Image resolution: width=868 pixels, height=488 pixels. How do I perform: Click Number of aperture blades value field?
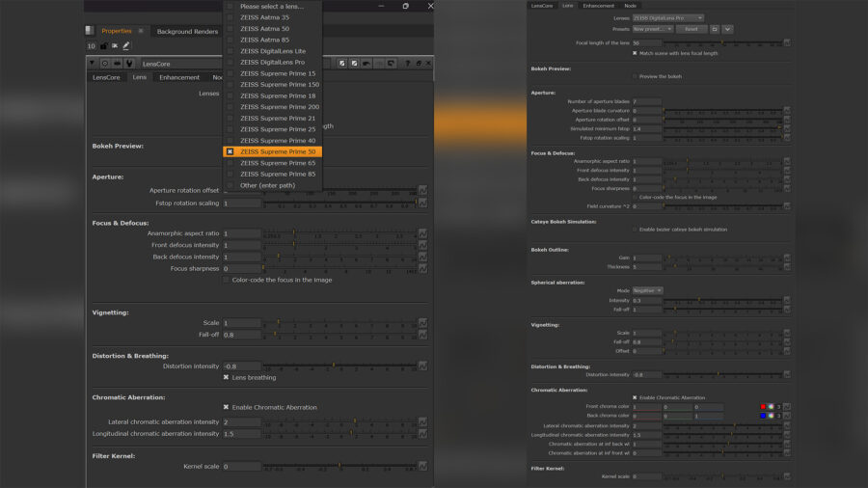[x=647, y=102]
